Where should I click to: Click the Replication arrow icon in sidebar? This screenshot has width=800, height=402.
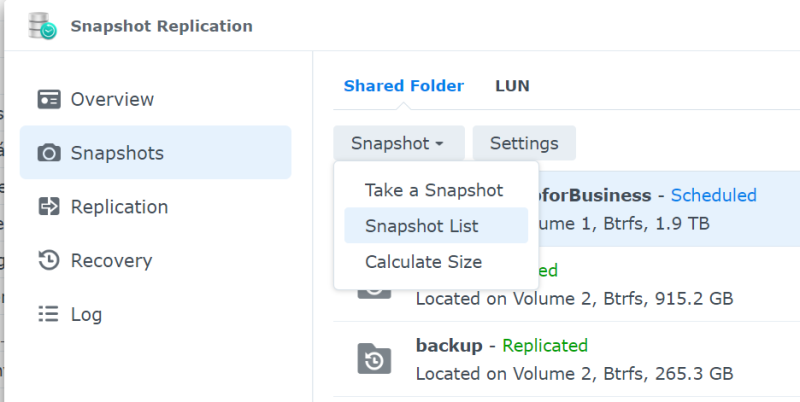(49, 207)
